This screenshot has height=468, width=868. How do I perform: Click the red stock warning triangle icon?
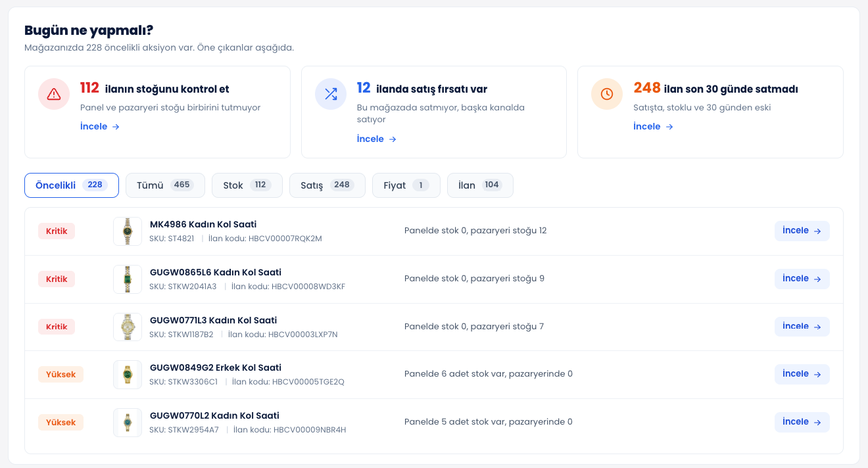pyautogui.click(x=54, y=94)
